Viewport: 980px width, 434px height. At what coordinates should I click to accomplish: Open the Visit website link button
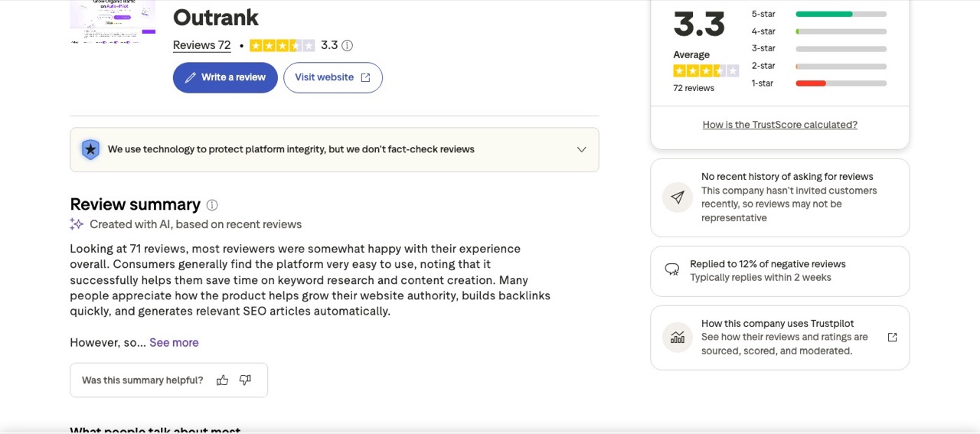(x=333, y=77)
